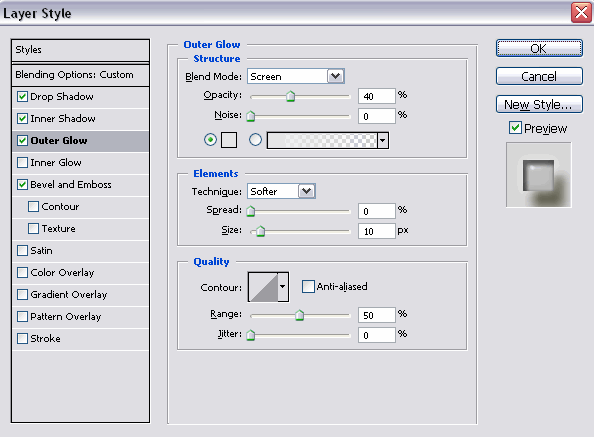Open the Contour picker dropdown arrow
The width and height of the screenshot is (594, 437).
[x=283, y=287]
